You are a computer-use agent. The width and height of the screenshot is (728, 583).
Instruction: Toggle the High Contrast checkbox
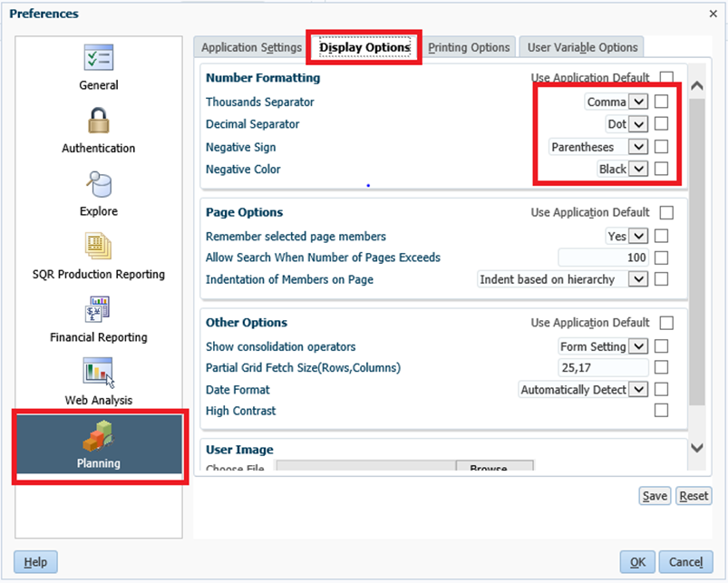point(662,411)
